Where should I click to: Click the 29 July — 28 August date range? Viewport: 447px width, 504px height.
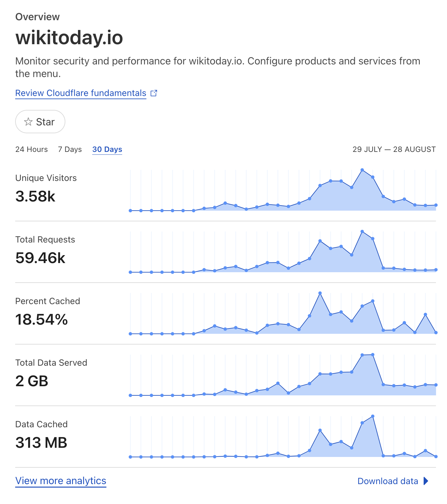click(x=394, y=149)
